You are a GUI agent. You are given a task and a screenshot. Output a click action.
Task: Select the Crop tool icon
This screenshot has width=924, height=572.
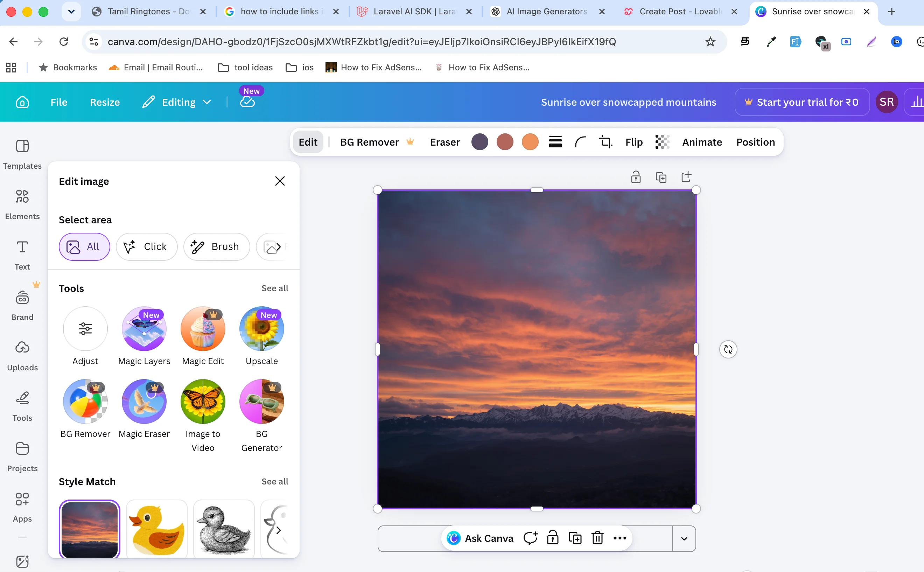(605, 142)
